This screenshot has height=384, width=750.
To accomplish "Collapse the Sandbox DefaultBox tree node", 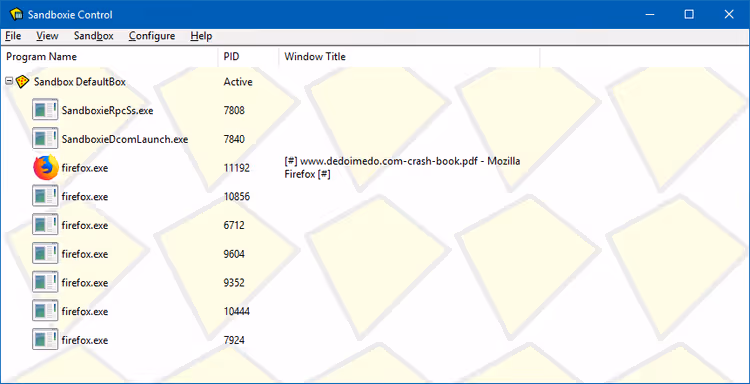I will pos(9,82).
